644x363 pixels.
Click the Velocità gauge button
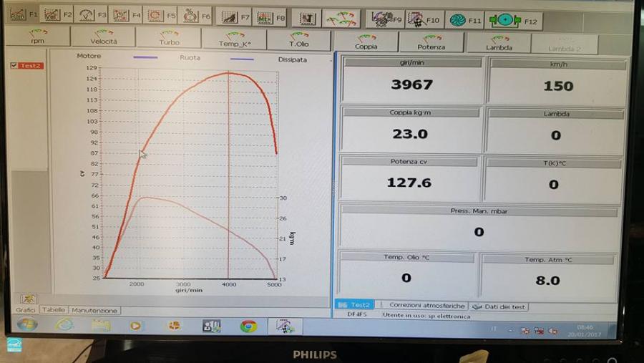[103, 38]
